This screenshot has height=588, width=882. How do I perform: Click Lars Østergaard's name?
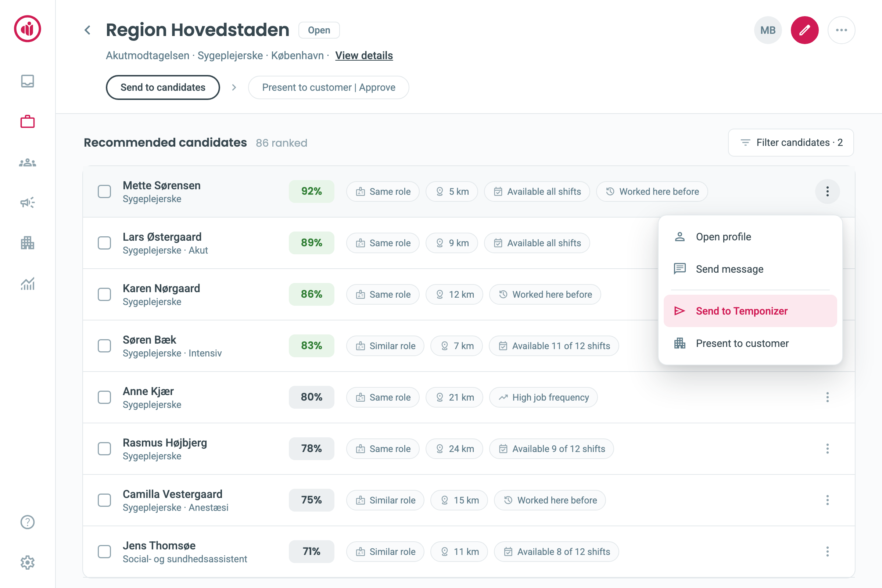(x=162, y=237)
